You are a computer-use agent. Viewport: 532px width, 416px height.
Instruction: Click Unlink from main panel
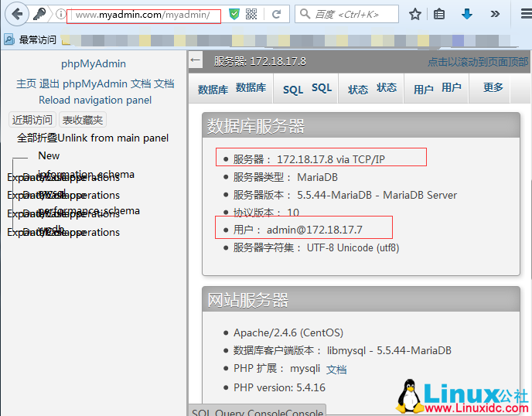tap(113, 138)
